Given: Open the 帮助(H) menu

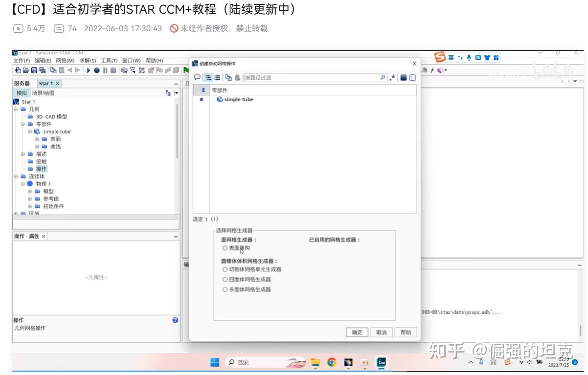Looking at the screenshot, I should pyautogui.click(x=154, y=61).
